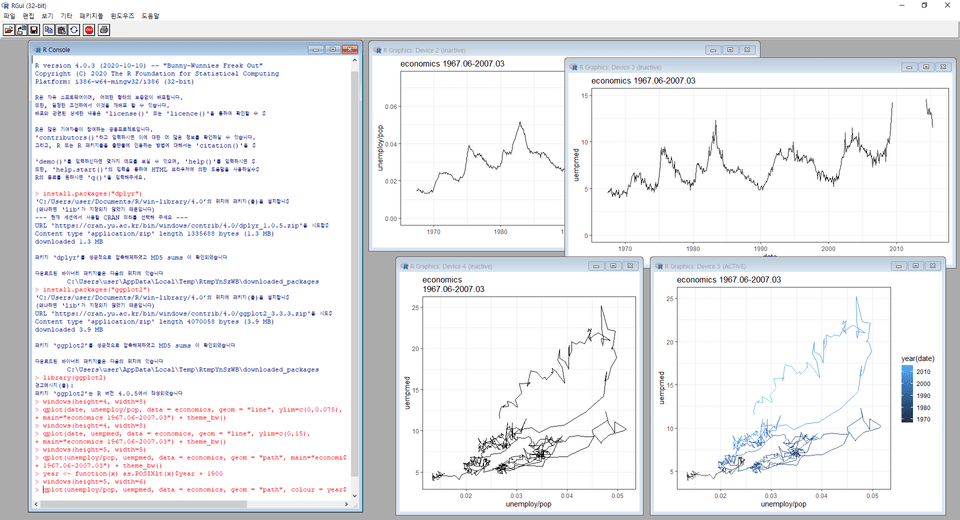The height and width of the screenshot is (520, 960).
Task: Open the 파일 menu
Action: pos(9,17)
